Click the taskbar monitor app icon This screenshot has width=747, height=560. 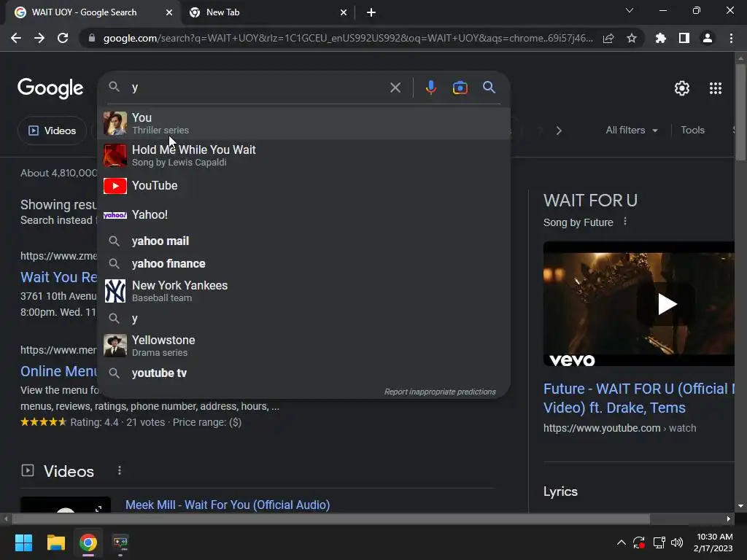point(120,542)
